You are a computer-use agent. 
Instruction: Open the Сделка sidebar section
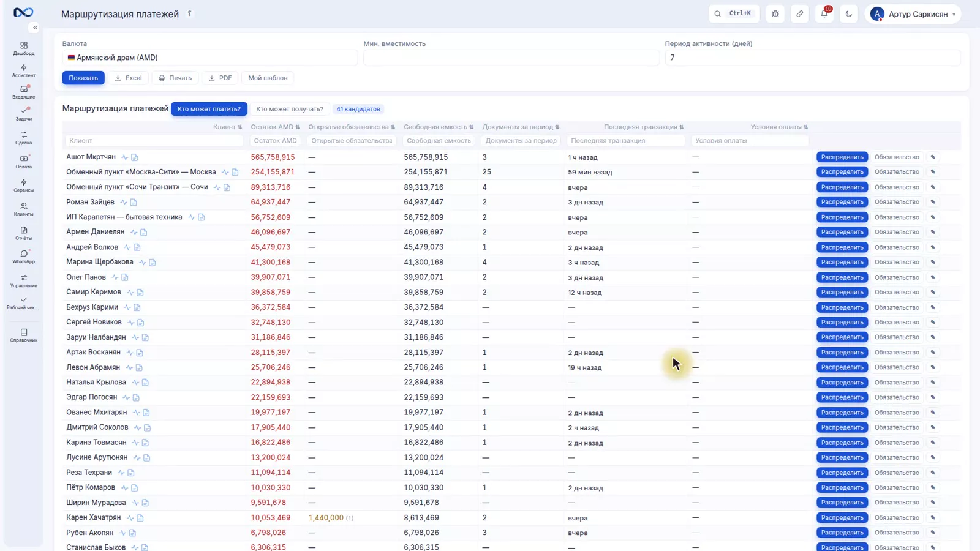point(23,138)
